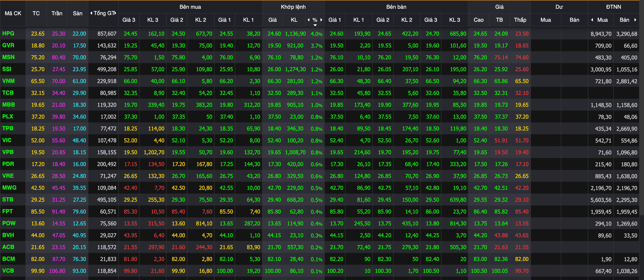
Task: Click STB foreign buy value 5,603,56
Action: coord(601,200)
